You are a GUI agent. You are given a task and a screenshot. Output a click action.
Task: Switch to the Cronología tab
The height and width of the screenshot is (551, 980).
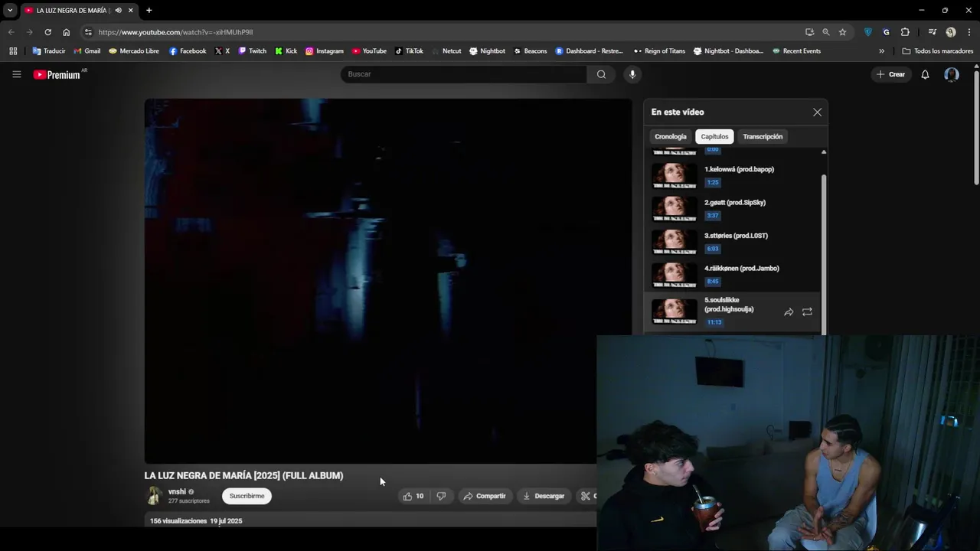(671, 137)
